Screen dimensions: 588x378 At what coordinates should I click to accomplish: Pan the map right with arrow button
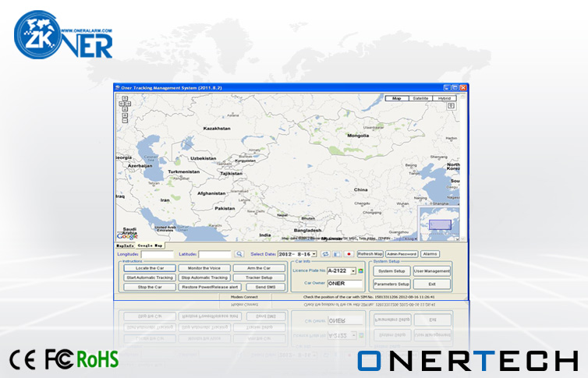[128, 104]
